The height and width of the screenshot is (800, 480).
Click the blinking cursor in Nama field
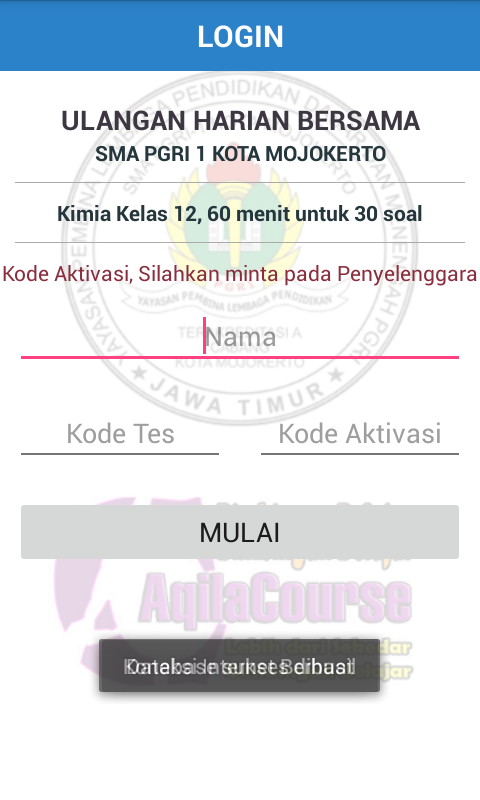205,335
